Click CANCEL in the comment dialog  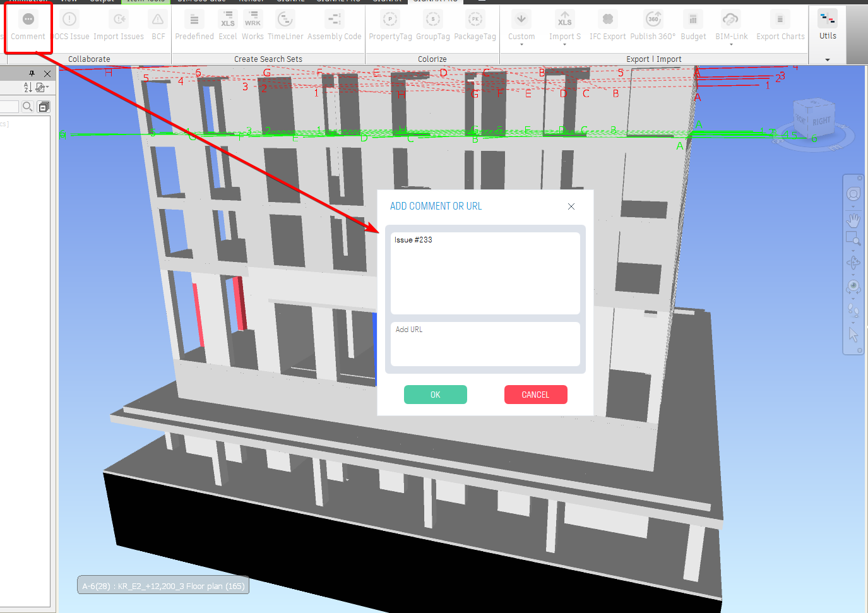pos(535,395)
